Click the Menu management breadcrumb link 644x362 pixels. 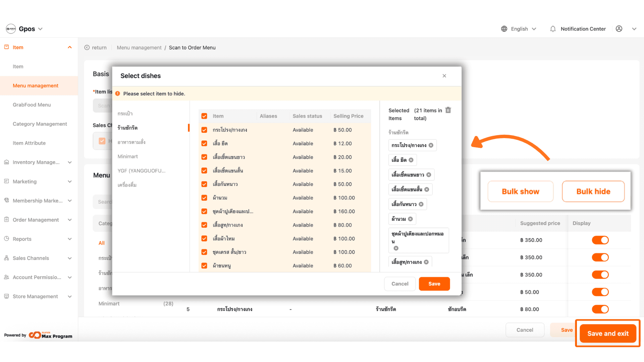click(x=139, y=48)
